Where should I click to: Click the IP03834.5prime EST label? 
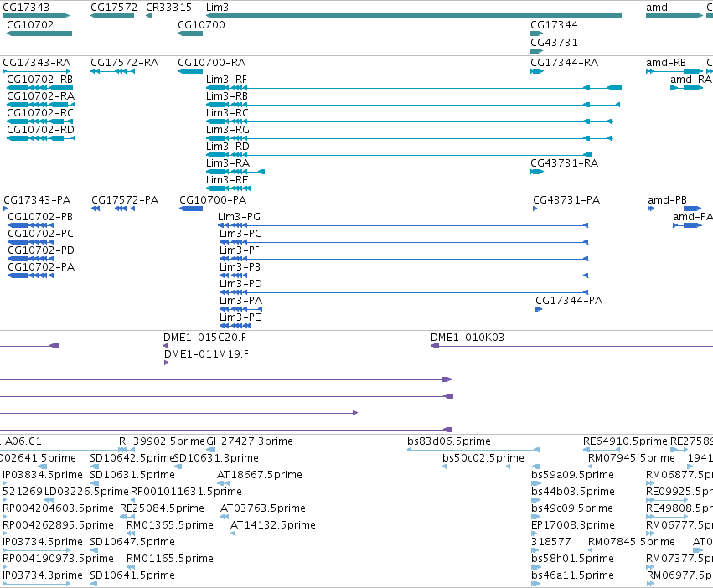(43, 475)
